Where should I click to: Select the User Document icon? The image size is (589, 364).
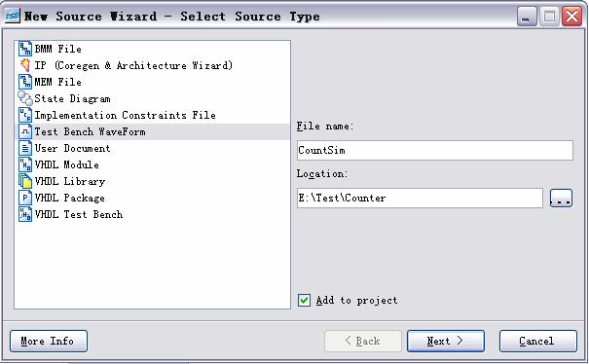(x=25, y=148)
